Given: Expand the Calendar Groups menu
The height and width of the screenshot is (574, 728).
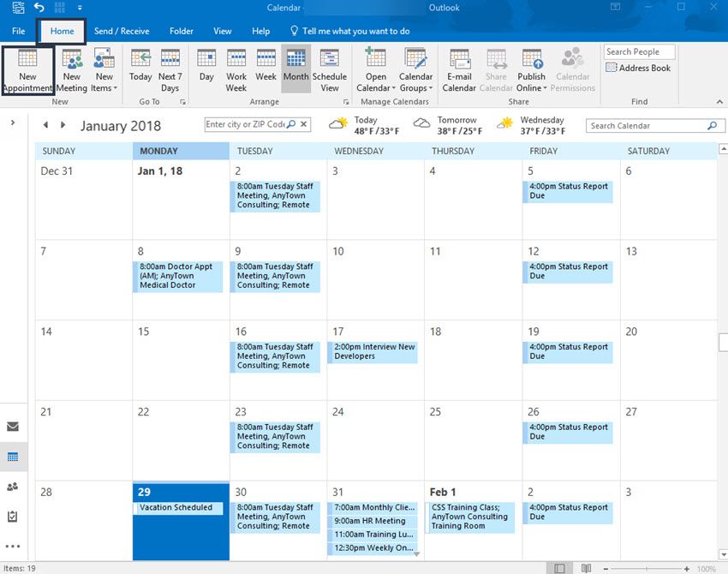Looking at the screenshot, I should click(415, 70).
